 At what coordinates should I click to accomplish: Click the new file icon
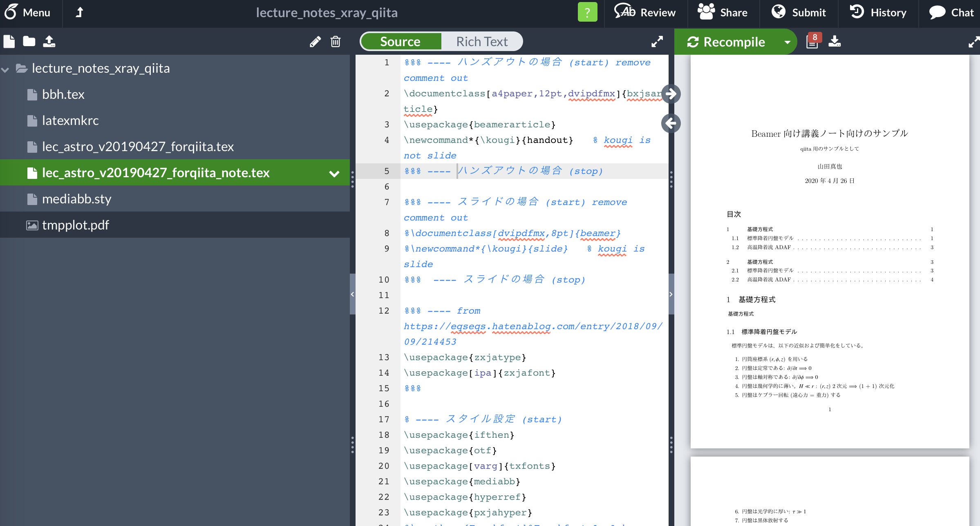(10, 42)
